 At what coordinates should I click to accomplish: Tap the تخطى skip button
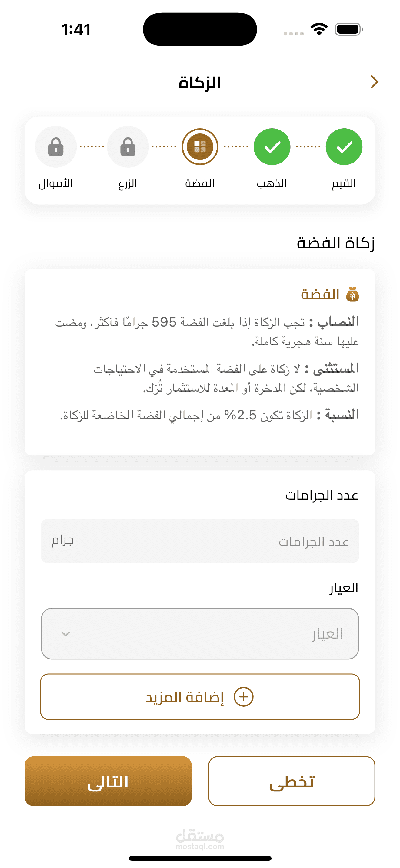(x=292, y=781)
